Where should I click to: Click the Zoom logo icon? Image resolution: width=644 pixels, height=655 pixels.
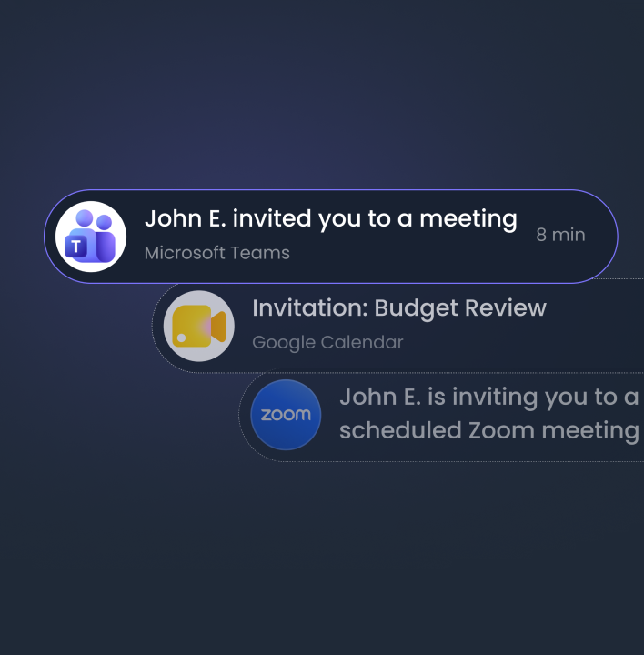point(287,415)
